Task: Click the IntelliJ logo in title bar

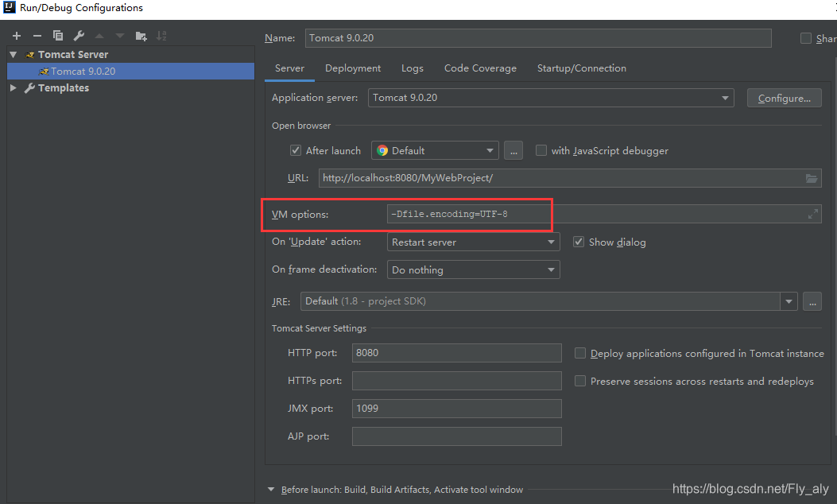Action: point(9,7)
